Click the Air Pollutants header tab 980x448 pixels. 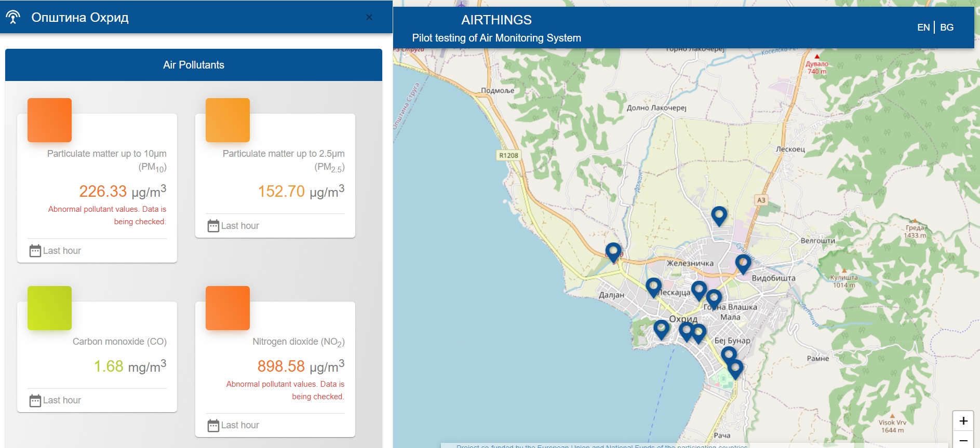194,65
